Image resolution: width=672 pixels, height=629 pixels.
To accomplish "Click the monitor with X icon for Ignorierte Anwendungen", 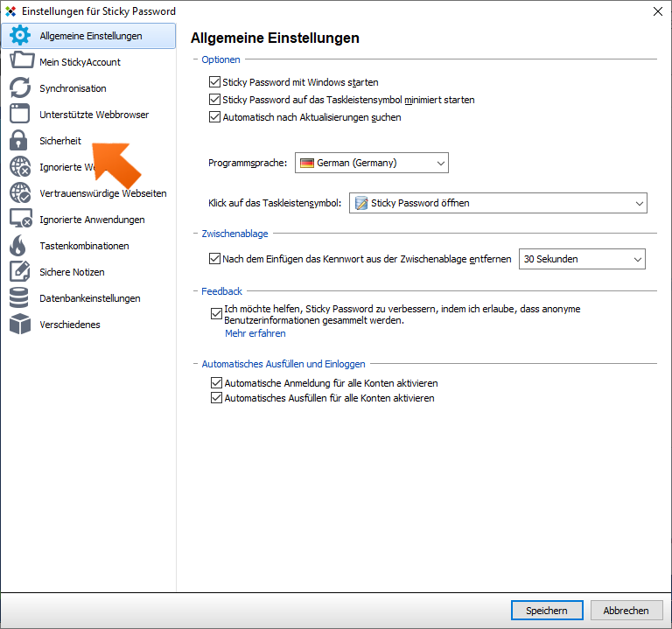I will [x=21, y=219].
